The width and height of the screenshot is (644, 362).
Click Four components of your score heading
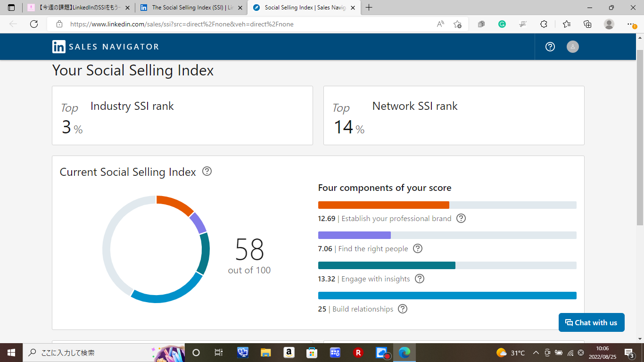(x=385, y=188)
